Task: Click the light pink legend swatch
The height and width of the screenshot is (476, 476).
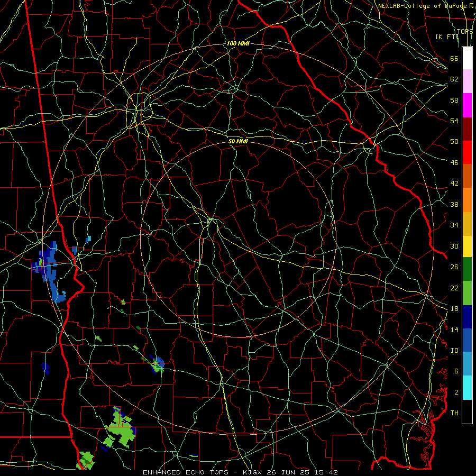Action: coord(467,81)
